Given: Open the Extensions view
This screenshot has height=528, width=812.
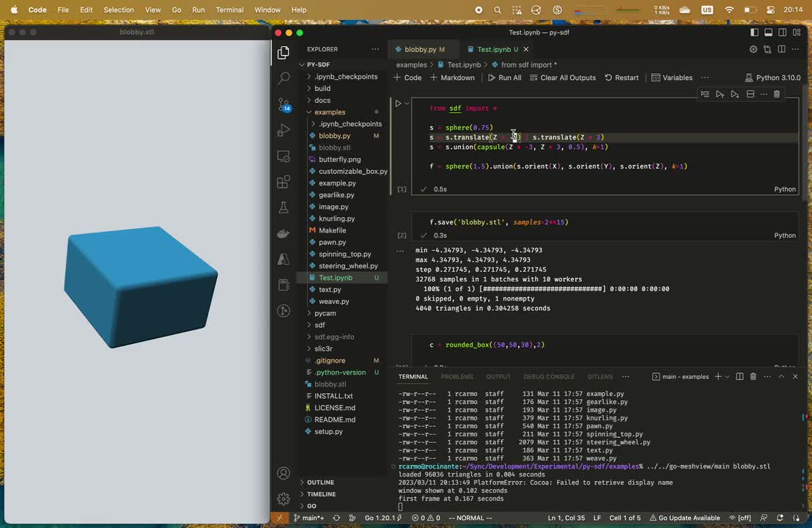Looking at the screenshot, I should tap(284, 182).
